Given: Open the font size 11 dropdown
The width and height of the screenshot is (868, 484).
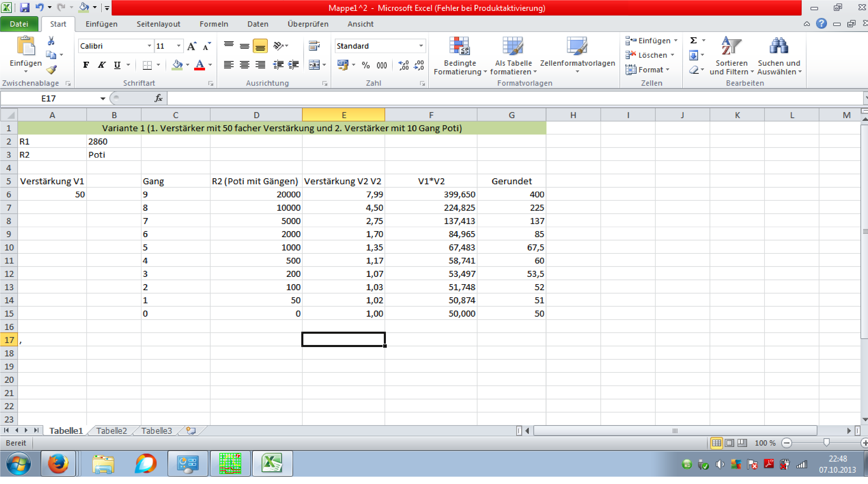Looking at the screenshot, I should click(179, 46).
